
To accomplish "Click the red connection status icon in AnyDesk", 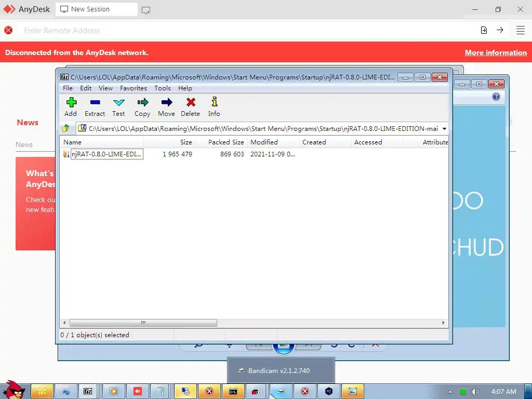I will [x=8, y=30].
